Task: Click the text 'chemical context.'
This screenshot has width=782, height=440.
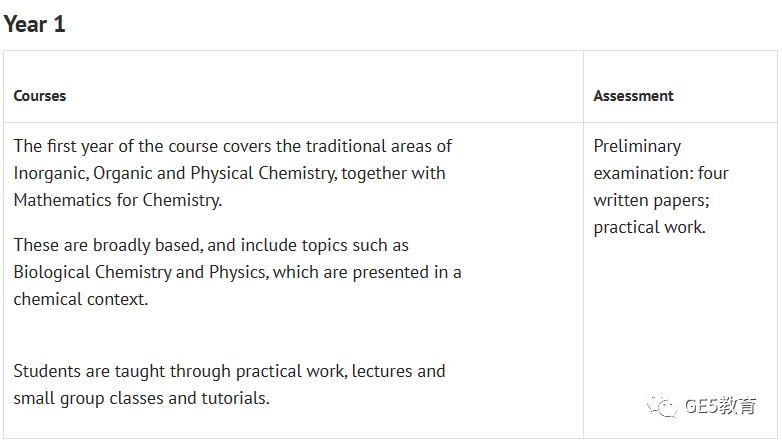Action: pos(81,299)
